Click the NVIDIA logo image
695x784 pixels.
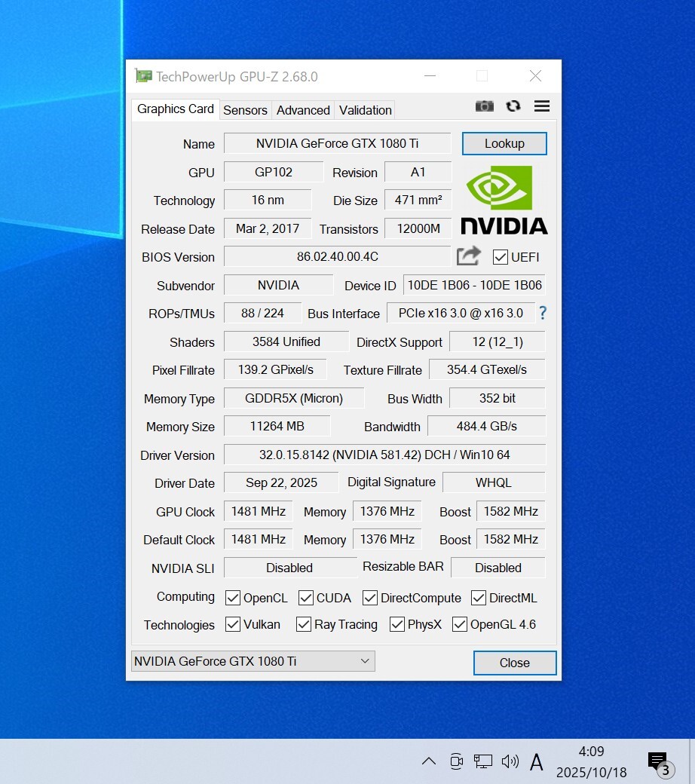[x=504, y=200]
